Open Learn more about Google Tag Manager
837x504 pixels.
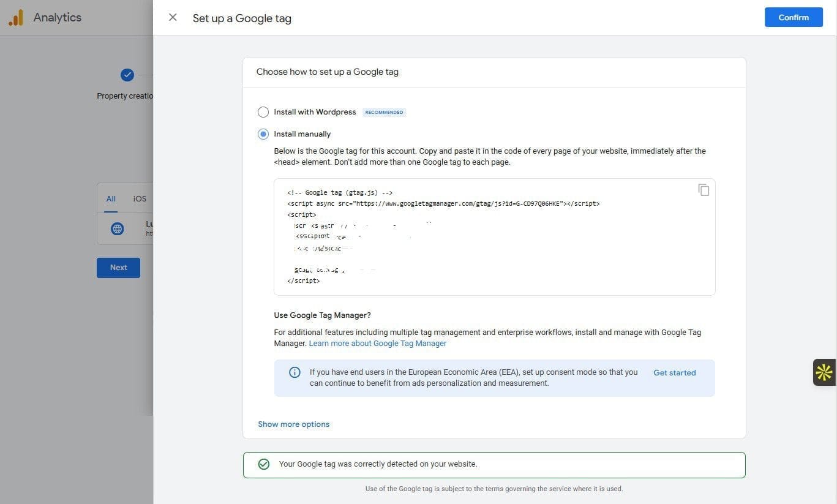click(378, 344)
